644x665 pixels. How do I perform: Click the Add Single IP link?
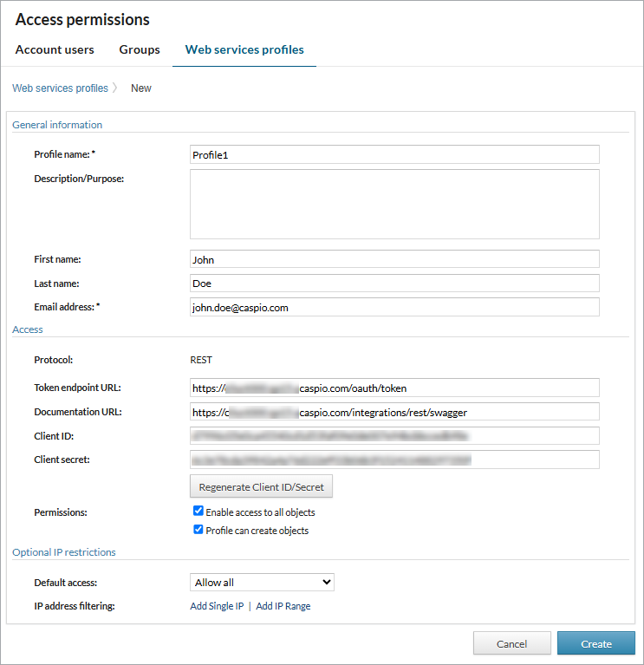click(217, 606)
